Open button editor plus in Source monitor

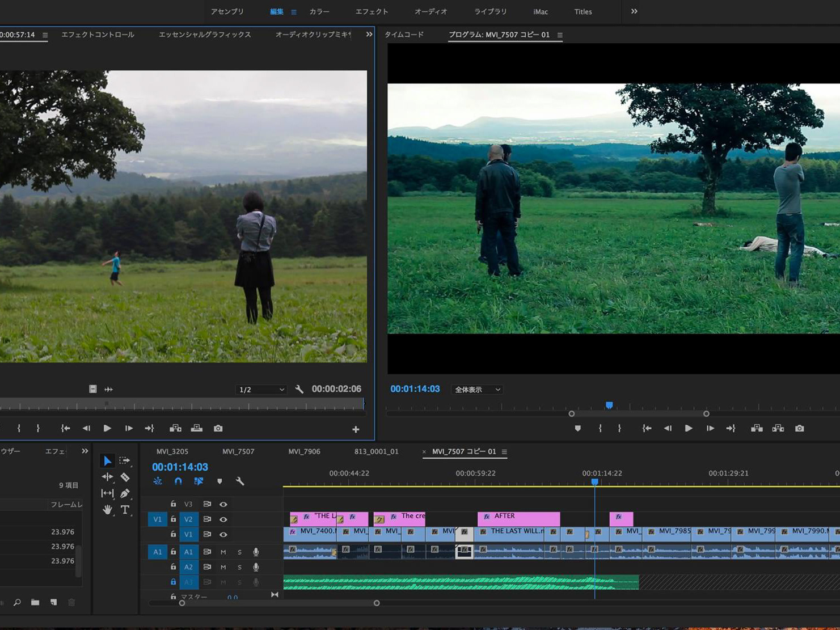click(x=356, y=429)
